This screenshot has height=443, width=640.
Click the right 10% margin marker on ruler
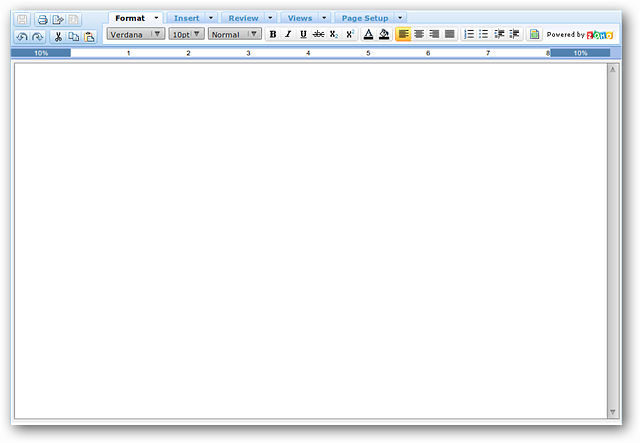580,53
